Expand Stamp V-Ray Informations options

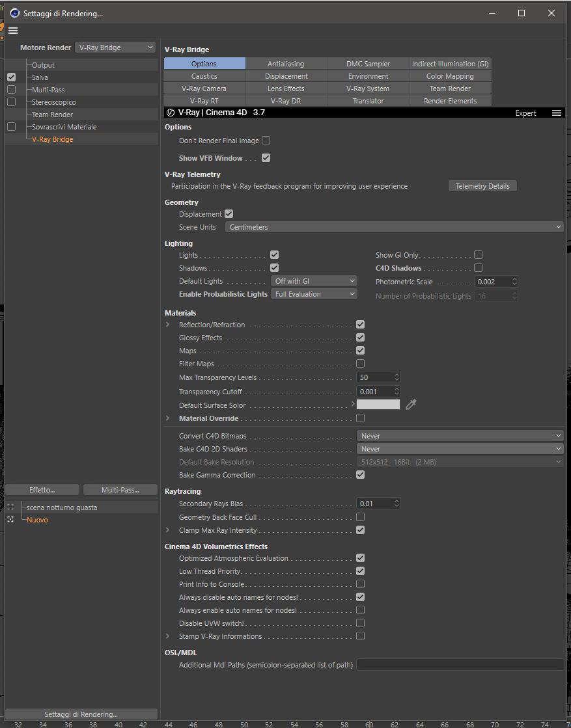168,636
